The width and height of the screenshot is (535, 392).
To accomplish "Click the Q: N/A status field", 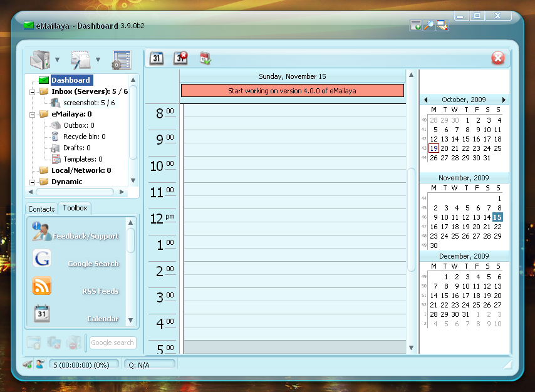I will click(x=150, y=364).
